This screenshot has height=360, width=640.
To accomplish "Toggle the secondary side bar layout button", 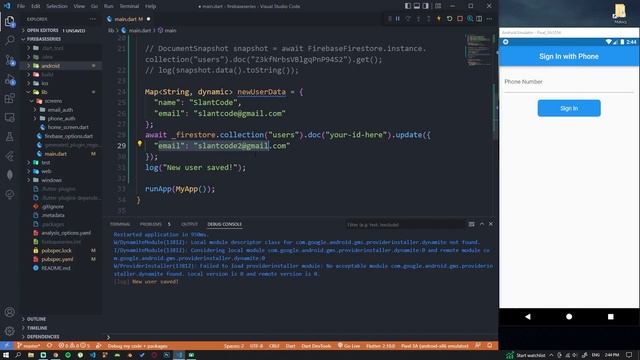I will click(426, 6).
